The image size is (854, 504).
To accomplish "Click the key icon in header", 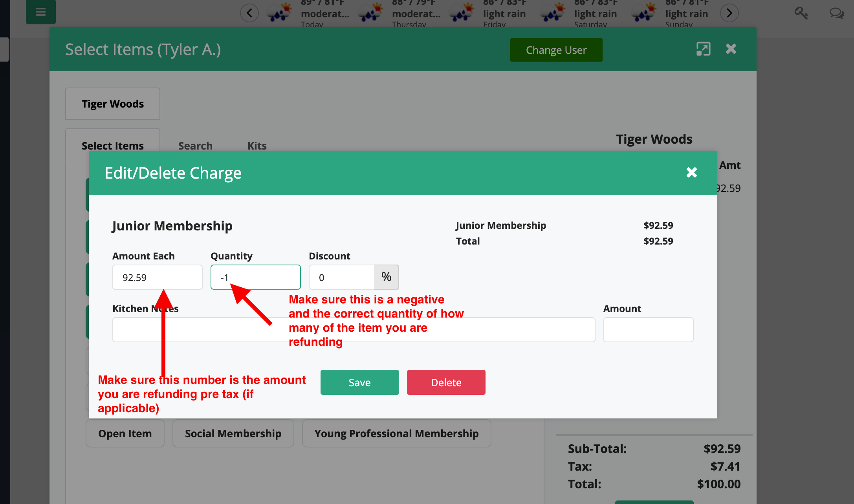I will 801,13.
